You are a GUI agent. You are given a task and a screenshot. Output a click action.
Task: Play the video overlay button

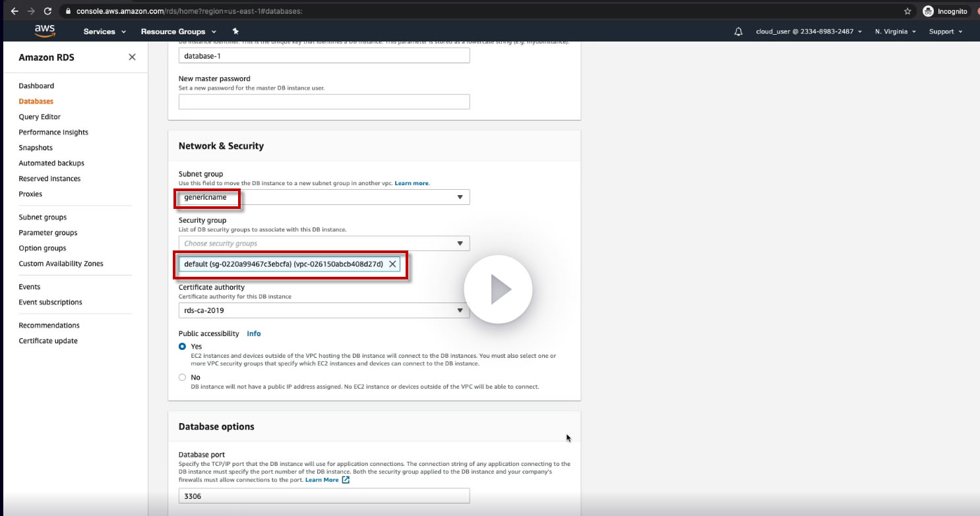coord(498,289)
